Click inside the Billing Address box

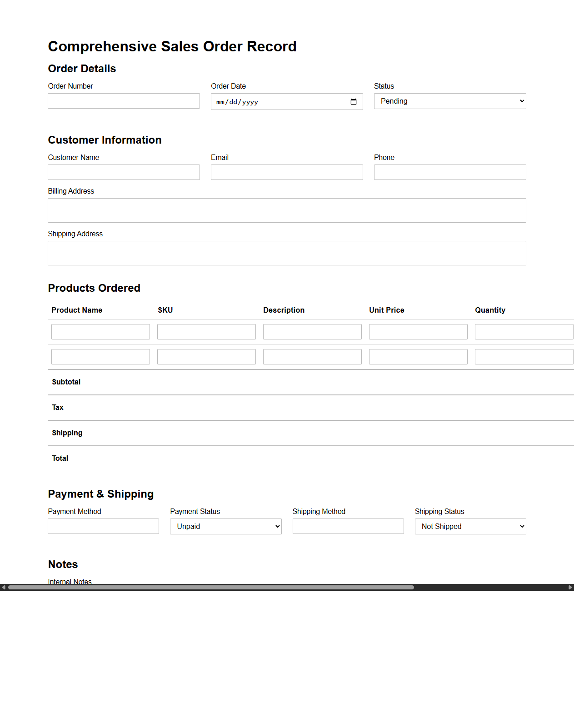(x=287, y=210)
